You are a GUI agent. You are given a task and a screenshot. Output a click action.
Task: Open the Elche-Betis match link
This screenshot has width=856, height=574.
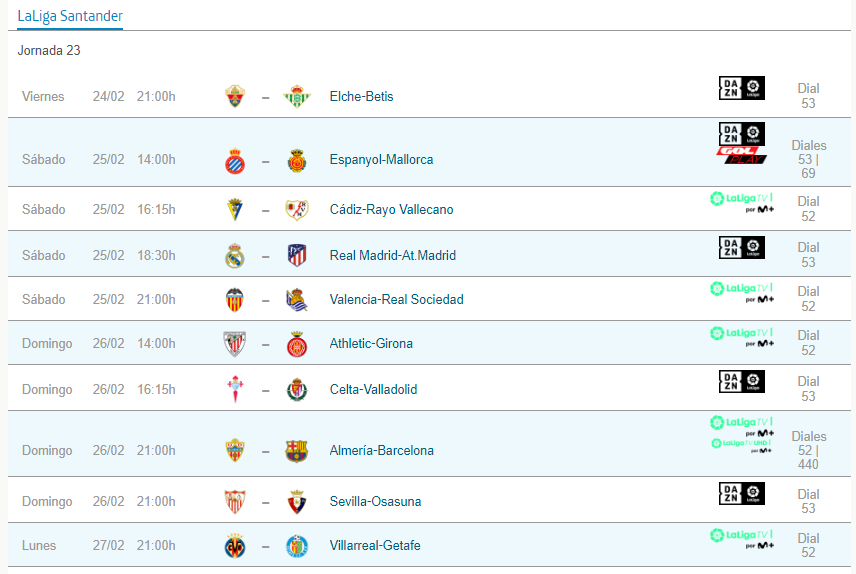point(361,97)
